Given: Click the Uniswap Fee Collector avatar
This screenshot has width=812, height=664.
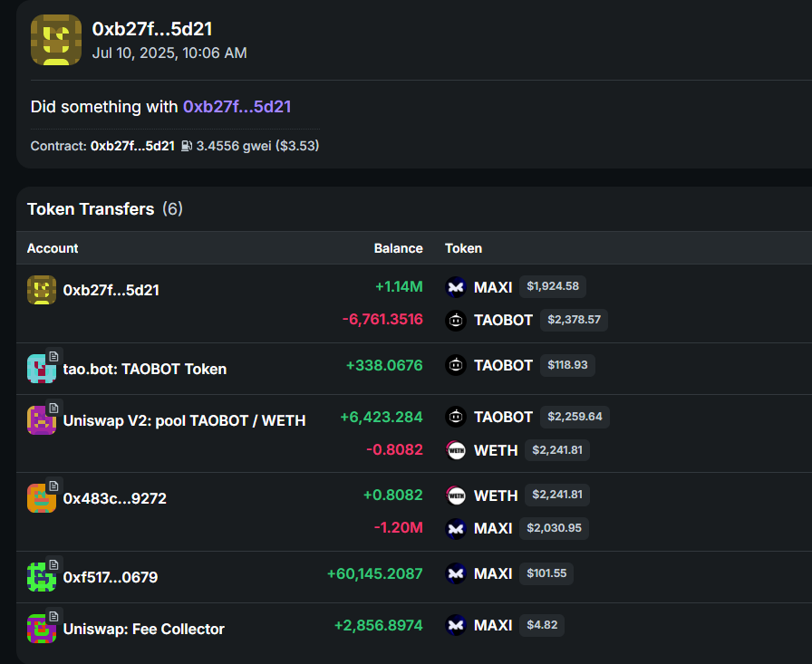Looking at the screenshot, I should (42, 629).
